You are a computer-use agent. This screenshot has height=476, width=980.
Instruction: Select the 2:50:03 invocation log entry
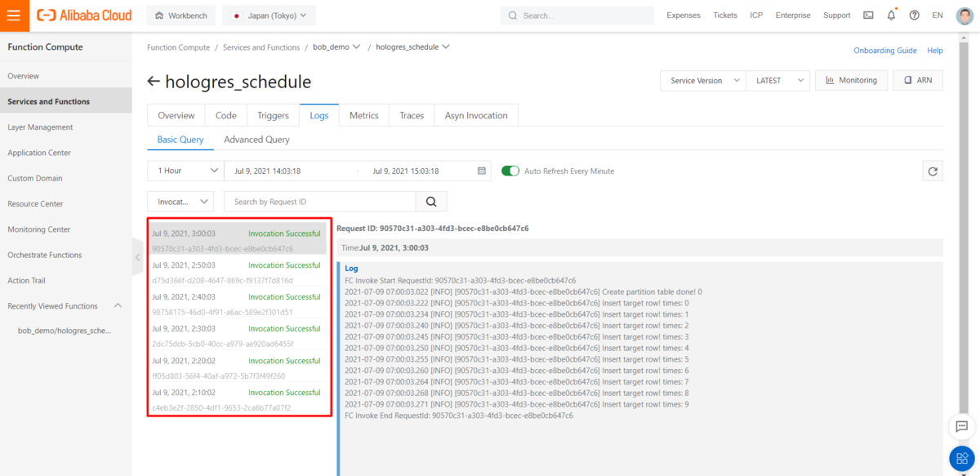(238, 273)
